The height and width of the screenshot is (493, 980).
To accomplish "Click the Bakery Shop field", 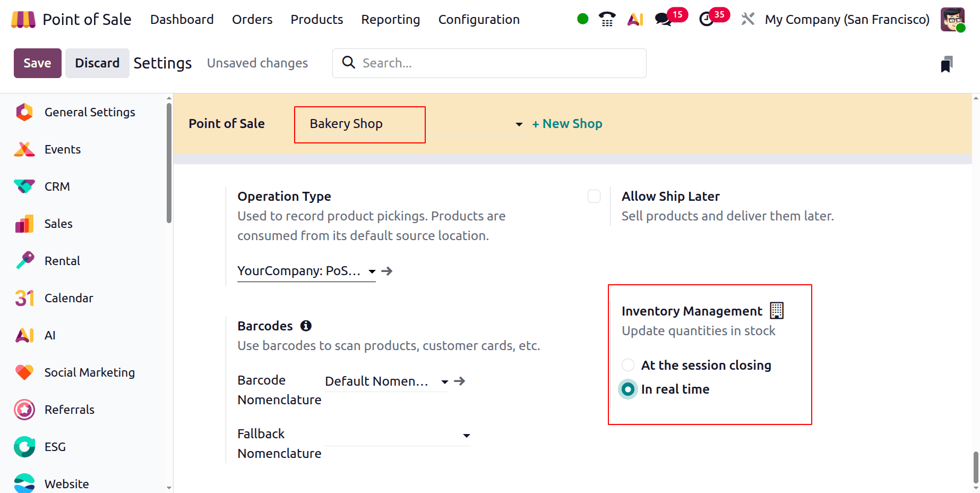I will point(416,124).
